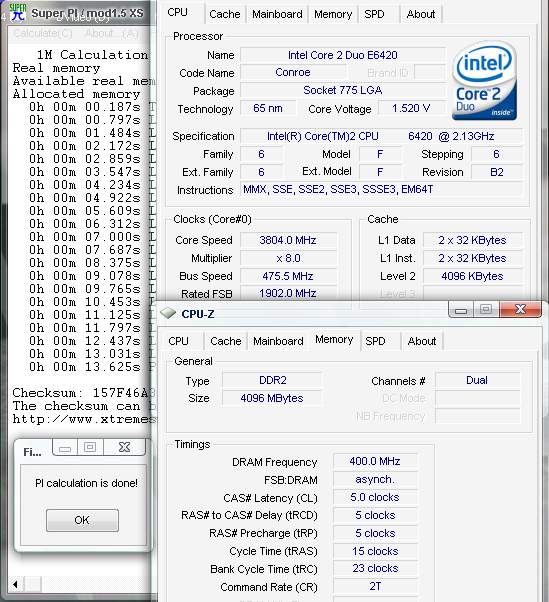Open the SPD tab in upper CPU-Z window
Viewport: 549px width, 602px height.
374,14
